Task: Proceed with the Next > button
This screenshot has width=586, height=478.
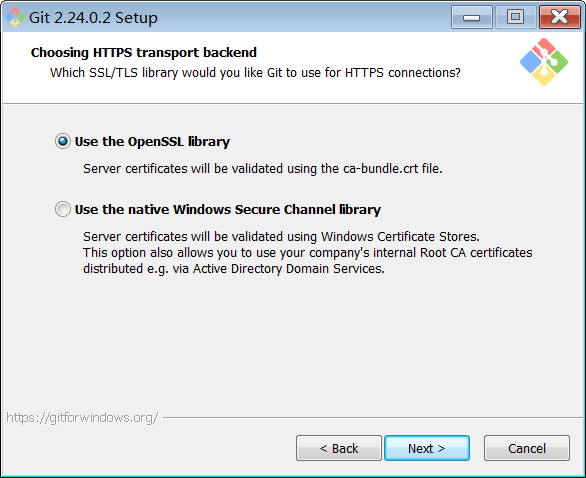Action: [427, 448]
